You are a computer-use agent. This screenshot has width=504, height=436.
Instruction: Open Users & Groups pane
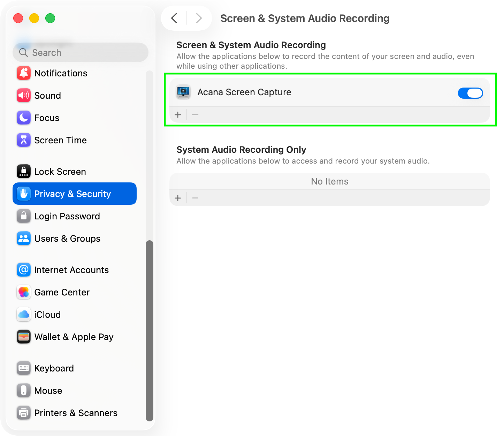67,239
